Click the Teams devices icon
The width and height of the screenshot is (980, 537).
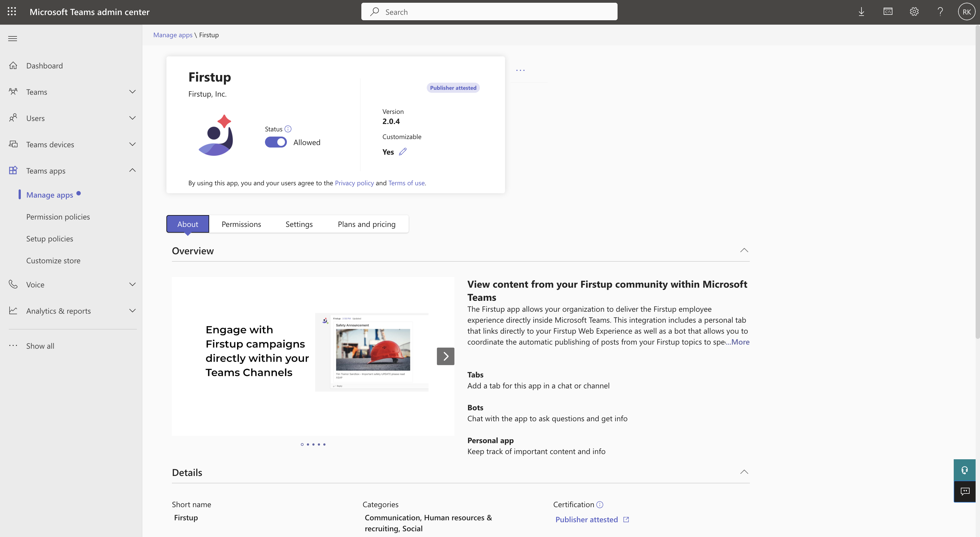[x=13, y=144]
